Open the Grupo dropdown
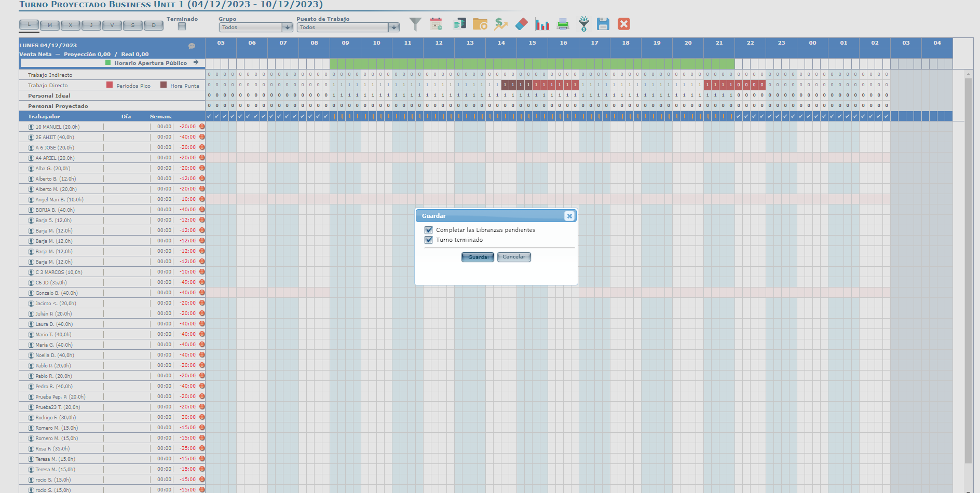The width and height of the screenshot is (980, 493). [x=287, y=28]
